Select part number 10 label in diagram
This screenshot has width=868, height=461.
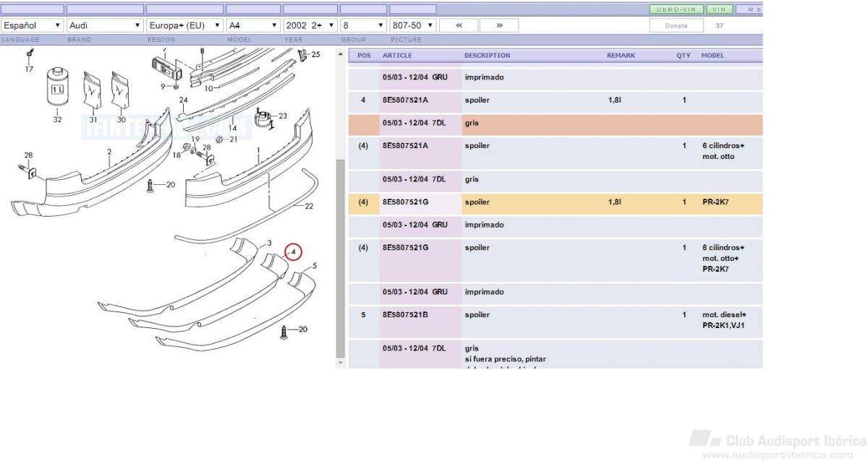208,89
